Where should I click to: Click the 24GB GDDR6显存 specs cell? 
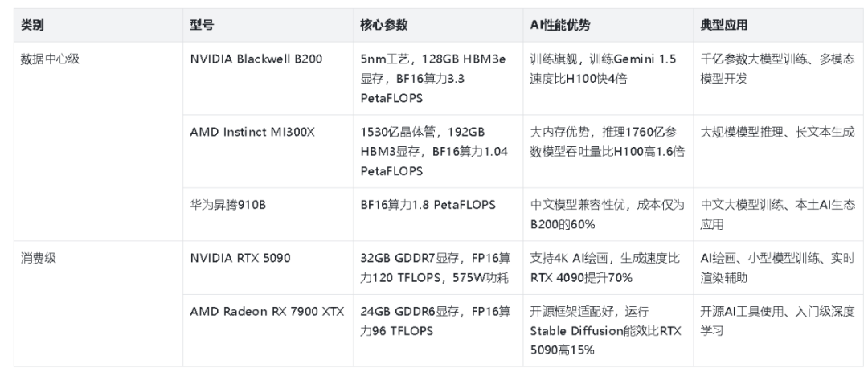click(438, 330)
